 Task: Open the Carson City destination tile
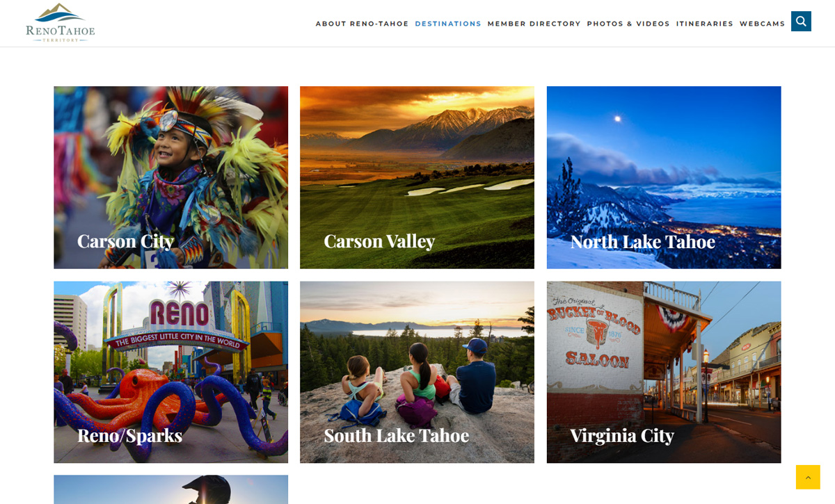tap(170, 177)
